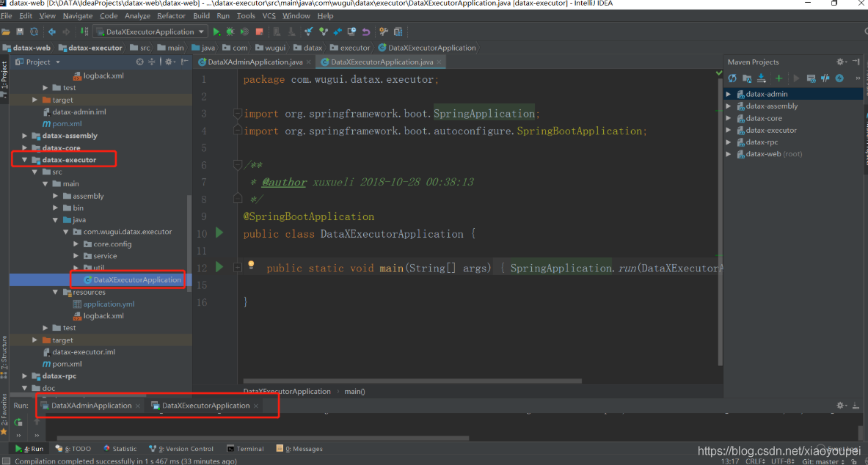Start Debug with the bug icon

230,32
